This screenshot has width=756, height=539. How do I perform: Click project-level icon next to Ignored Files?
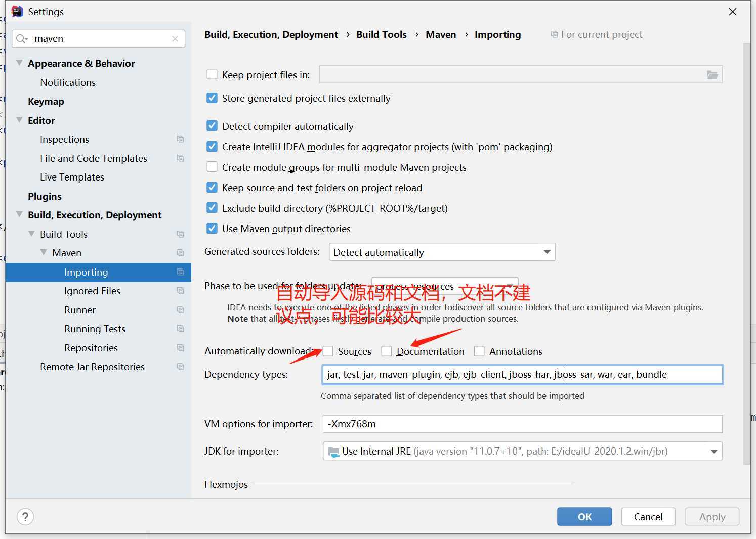(180, 291)
